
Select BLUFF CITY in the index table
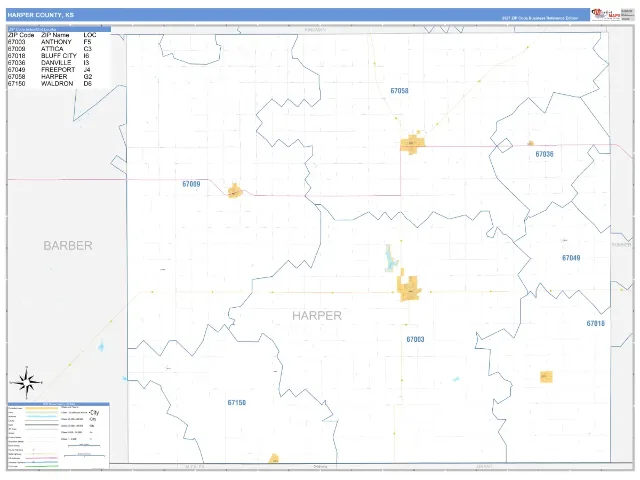(x=59, y=56)
